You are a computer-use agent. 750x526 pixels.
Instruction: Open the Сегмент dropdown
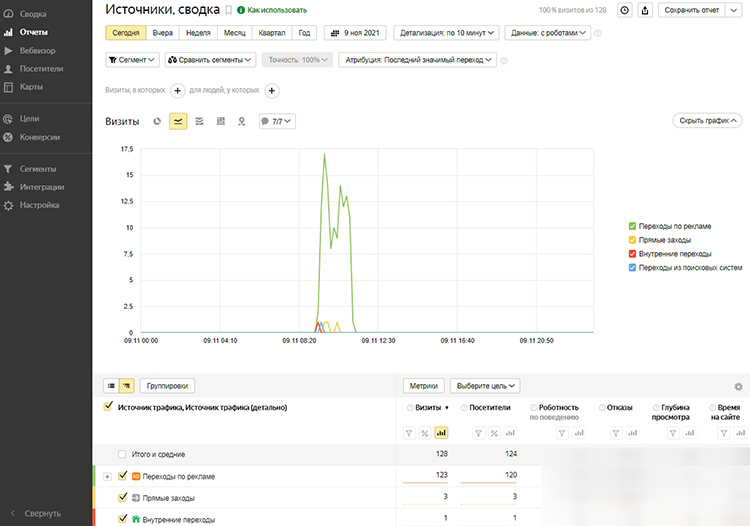(132, 60)
